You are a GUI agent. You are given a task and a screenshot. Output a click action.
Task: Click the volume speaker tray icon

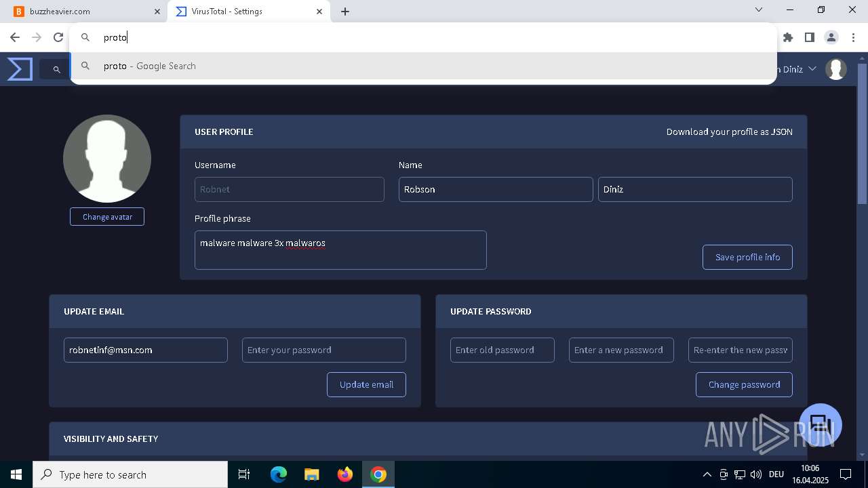click(756, 474)
